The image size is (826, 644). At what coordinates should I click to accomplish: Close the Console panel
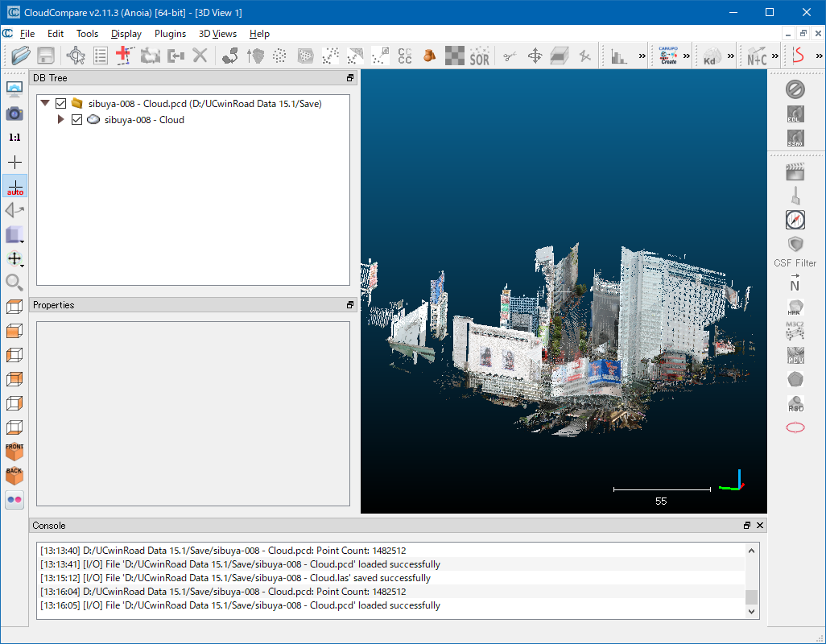point(760,526)
